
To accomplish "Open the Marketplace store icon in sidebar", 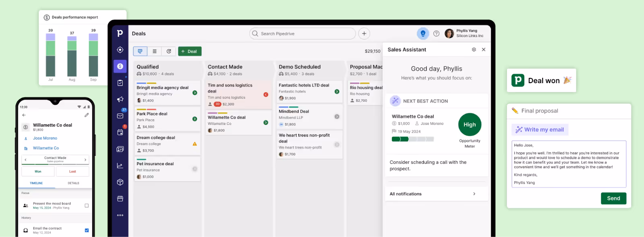I will coord(120,198).
